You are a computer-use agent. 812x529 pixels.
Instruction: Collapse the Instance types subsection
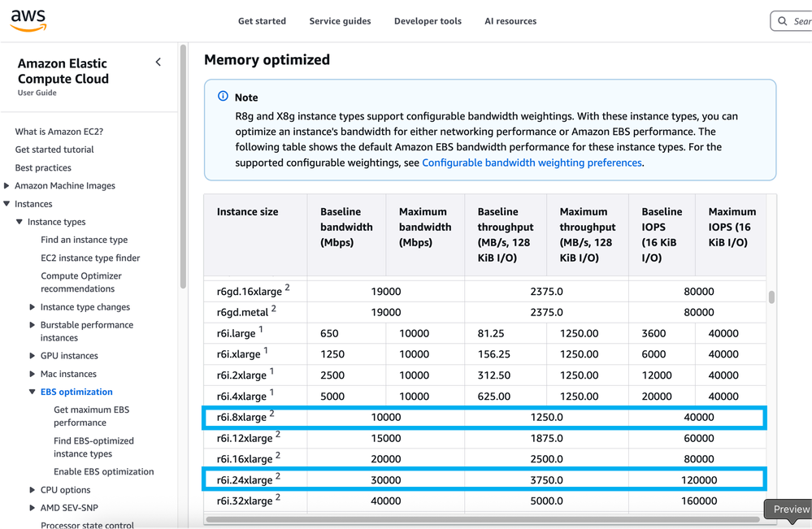(x=20, y=222)
